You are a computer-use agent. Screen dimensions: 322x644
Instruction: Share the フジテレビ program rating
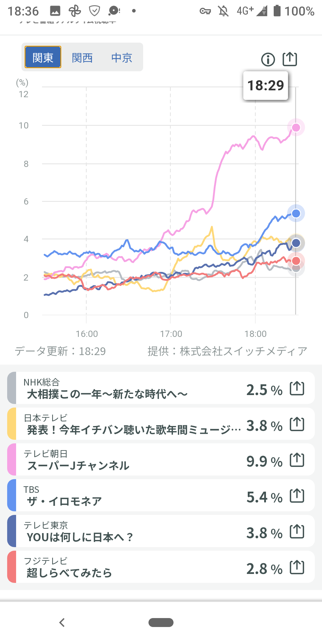297,567
